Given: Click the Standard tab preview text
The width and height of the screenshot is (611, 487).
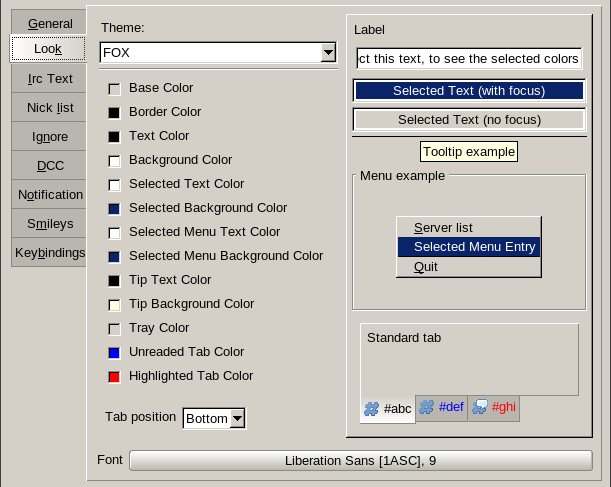Looking at the screenshot, I should pos(404,337).
